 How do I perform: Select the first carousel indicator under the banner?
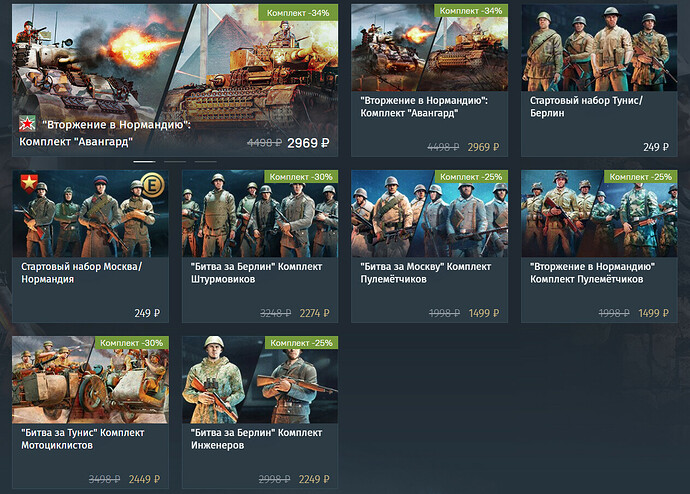pyautogui.click(x=144, y=162)
